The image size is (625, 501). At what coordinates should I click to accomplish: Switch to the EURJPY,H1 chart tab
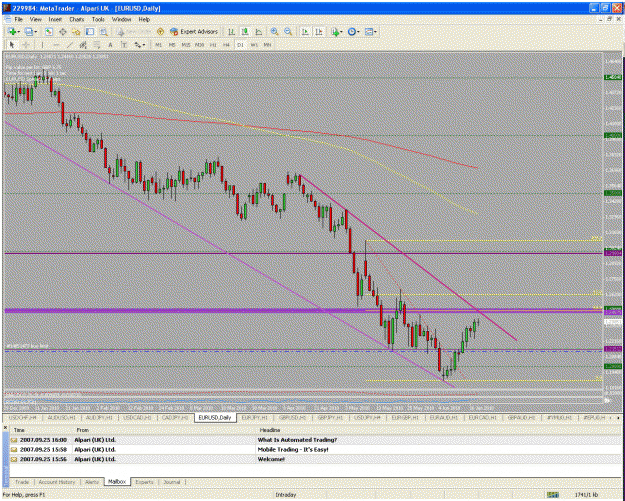(x=255, y=417)
